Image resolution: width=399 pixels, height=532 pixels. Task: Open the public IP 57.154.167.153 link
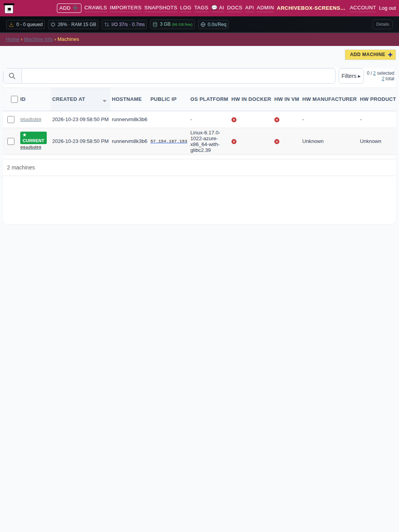(169, 141)
